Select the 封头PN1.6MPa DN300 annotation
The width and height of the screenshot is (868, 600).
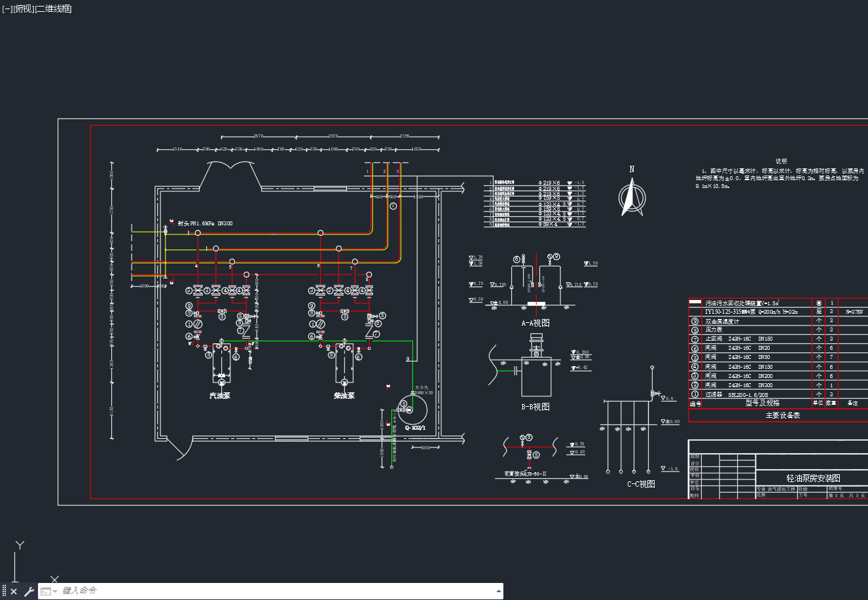(x=205, y=223)
